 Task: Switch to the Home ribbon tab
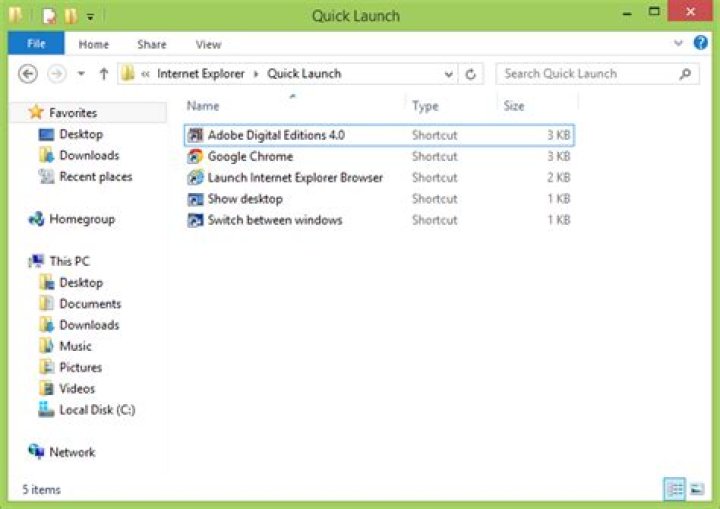tap(94, 44)
